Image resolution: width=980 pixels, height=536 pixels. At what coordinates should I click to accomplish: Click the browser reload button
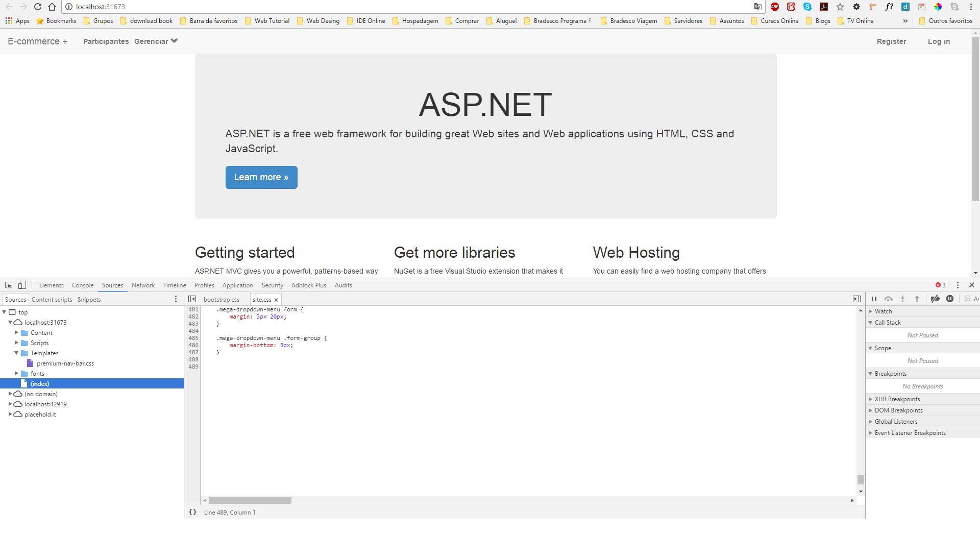click(x=38, y=7)
